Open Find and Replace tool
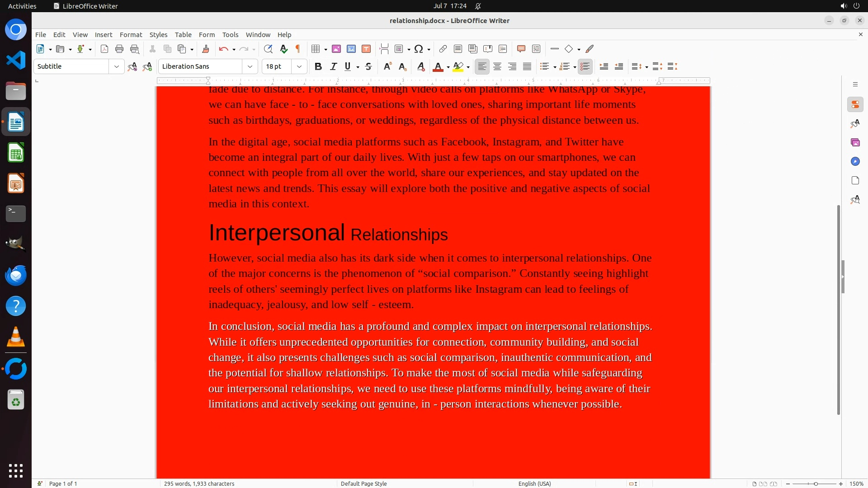This screenshot has height=488, width=868. point(268,49)
